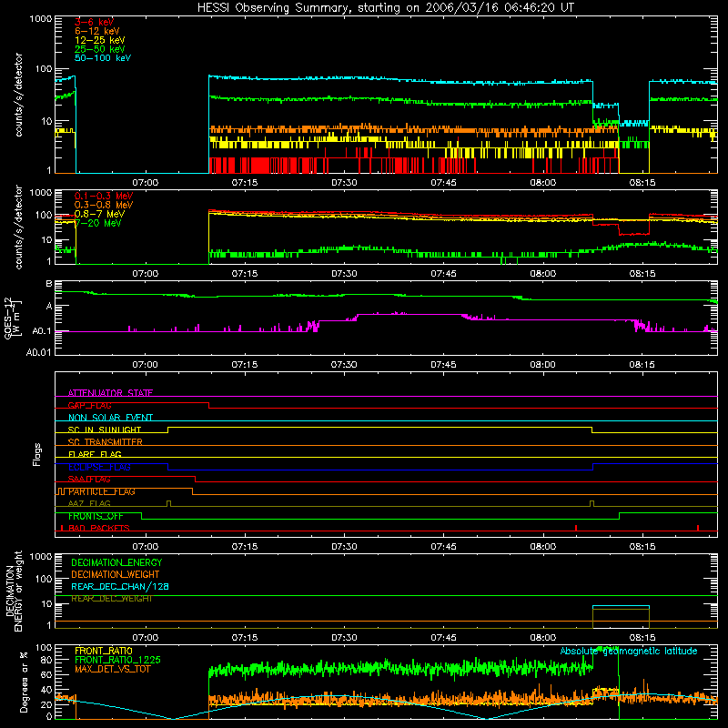Image resolution: width=728 pixels, height=728 pixels.
Task: Click the PARTICLE_FLAG label
Action: 102,491
